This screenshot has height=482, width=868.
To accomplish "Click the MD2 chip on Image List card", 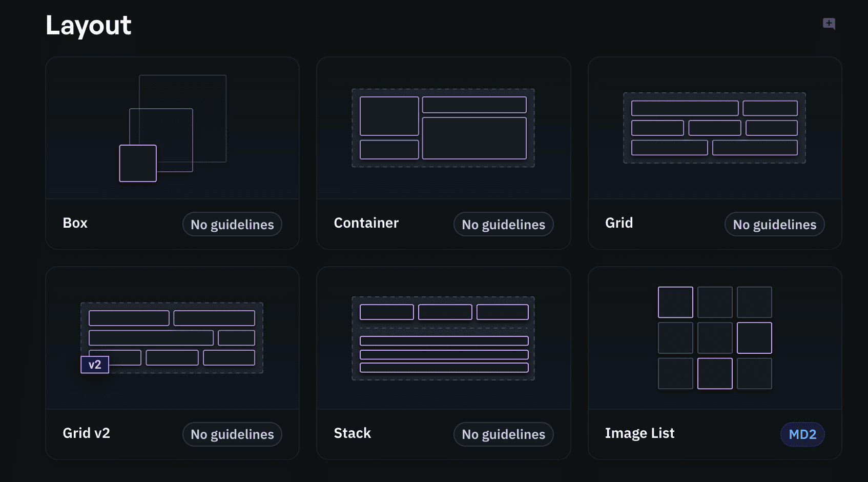I will coord(802,434).
